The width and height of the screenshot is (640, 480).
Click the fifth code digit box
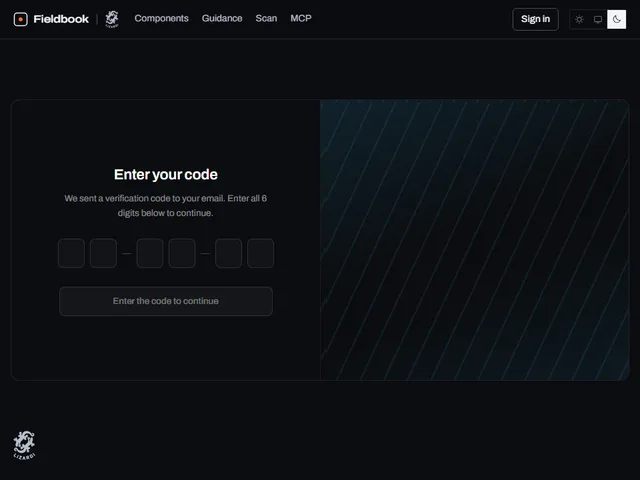click(x=229, y=253)
